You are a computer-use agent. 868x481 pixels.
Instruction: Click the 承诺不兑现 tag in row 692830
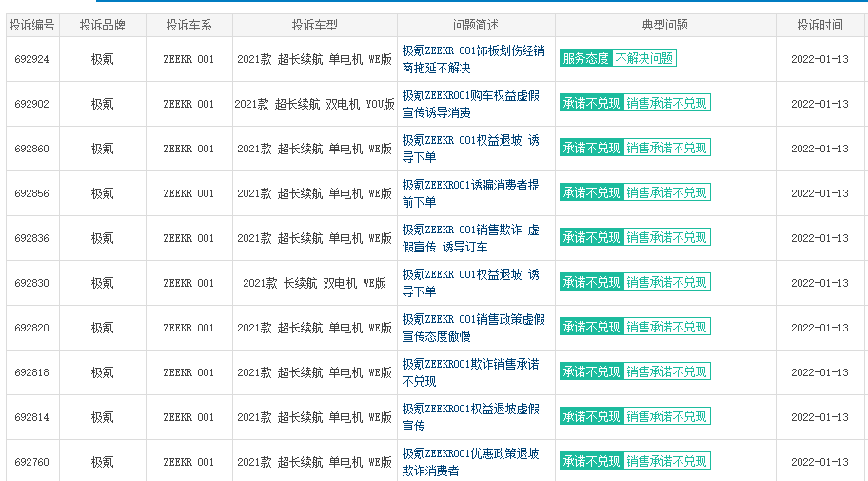591,282
